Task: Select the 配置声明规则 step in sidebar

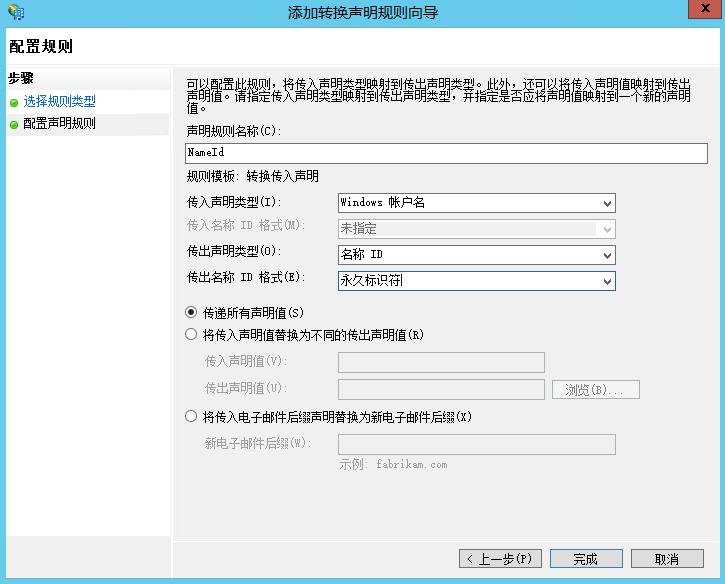Action: coord(59,124)
